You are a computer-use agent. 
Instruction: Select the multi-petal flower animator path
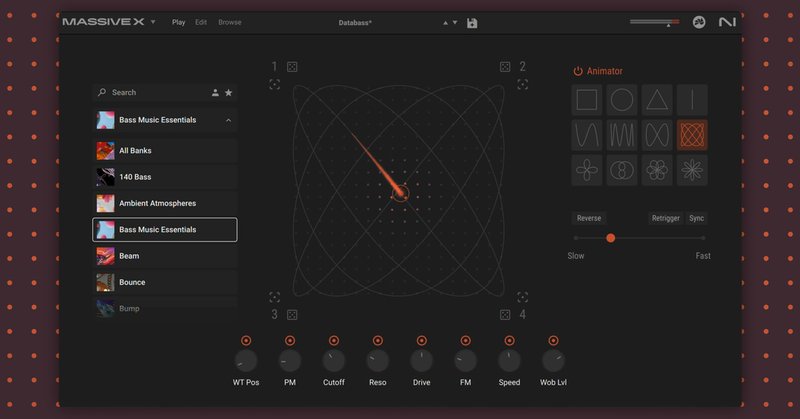pyautogui.click(x=657, y=170)
